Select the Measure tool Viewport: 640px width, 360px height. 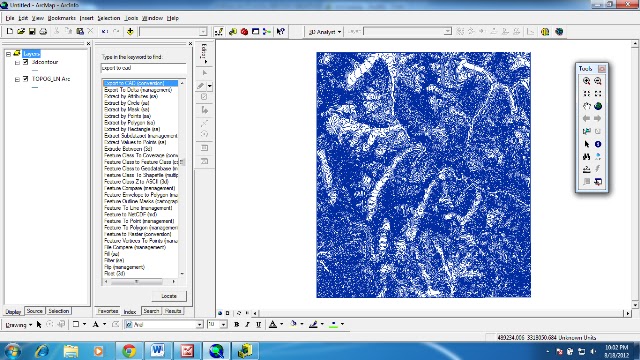click(587, 169)
